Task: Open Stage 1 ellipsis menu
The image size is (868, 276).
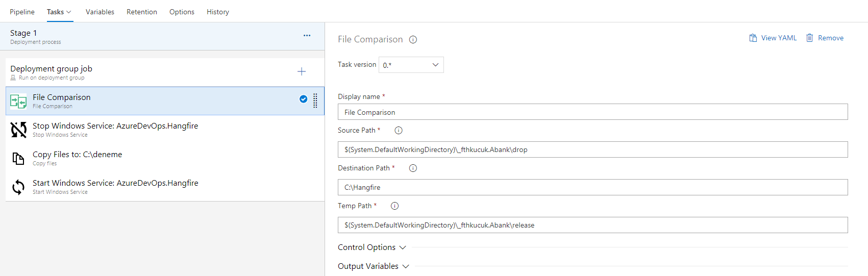Action: pos(307,36)
